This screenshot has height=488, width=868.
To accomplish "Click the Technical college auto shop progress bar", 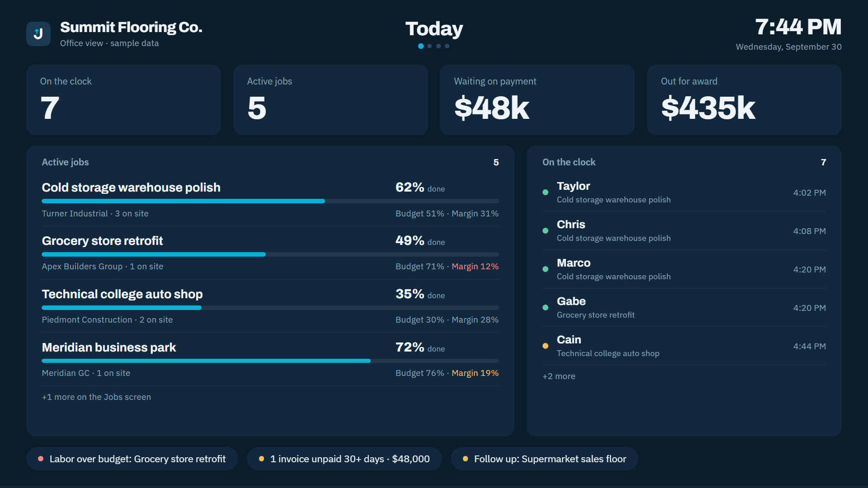I will (x=270, y=308).
